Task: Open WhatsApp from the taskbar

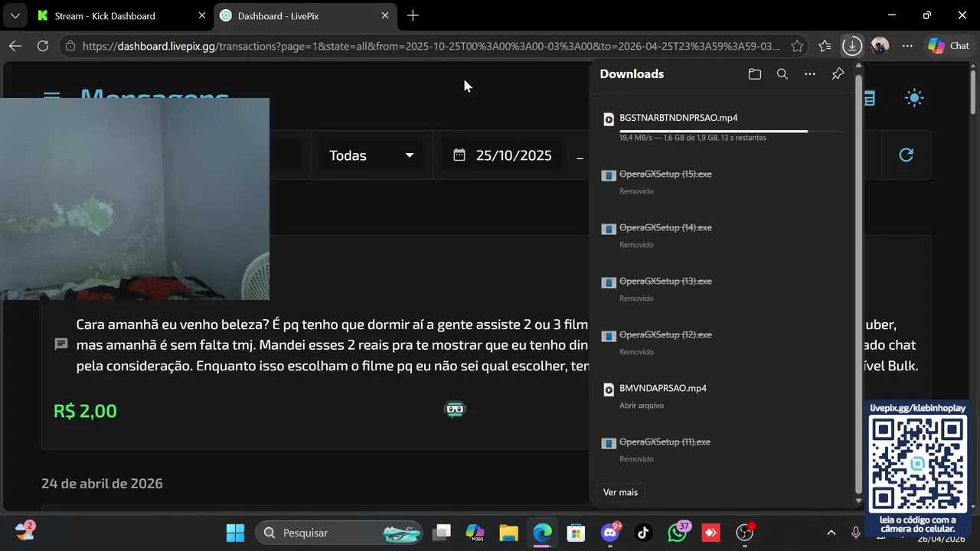Action: (x=678, y=533)
